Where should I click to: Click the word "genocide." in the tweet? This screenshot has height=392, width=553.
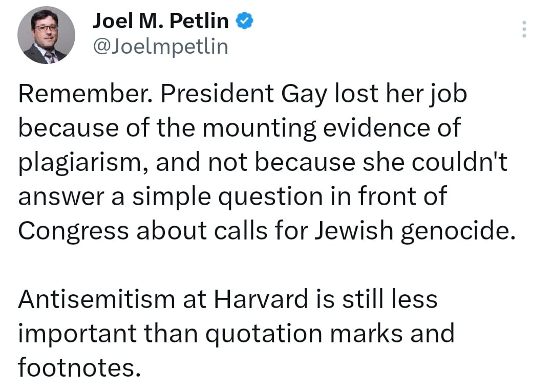click(x=456, y=230)
